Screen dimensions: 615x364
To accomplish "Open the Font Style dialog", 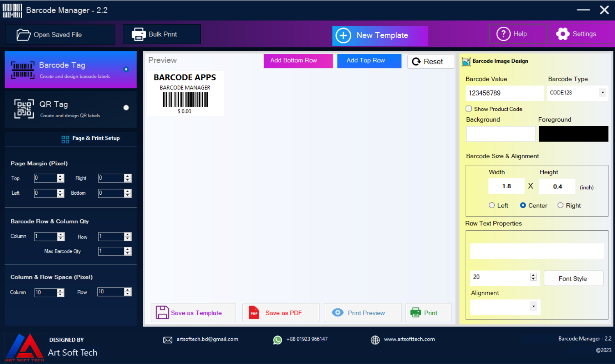I will (x=573, y=278).
